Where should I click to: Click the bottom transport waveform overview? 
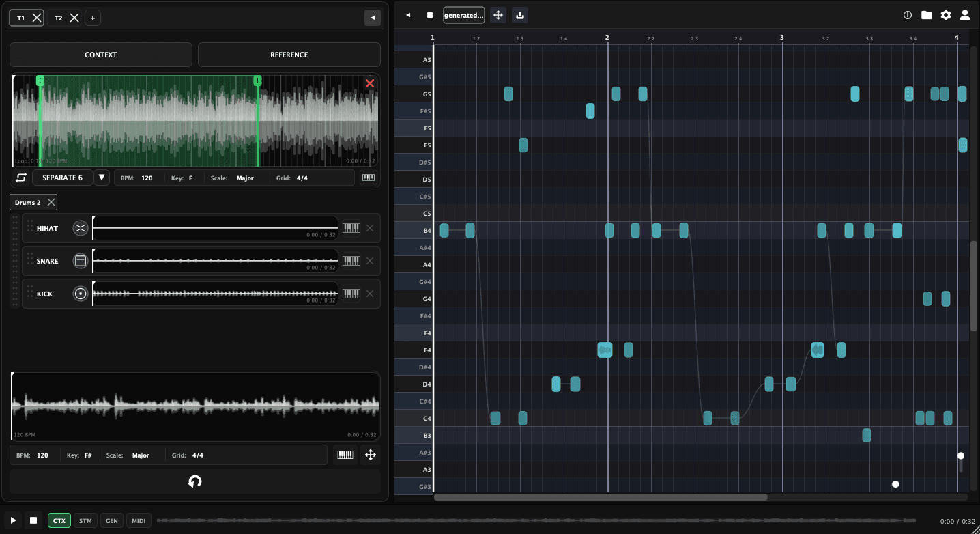point(536,521)
